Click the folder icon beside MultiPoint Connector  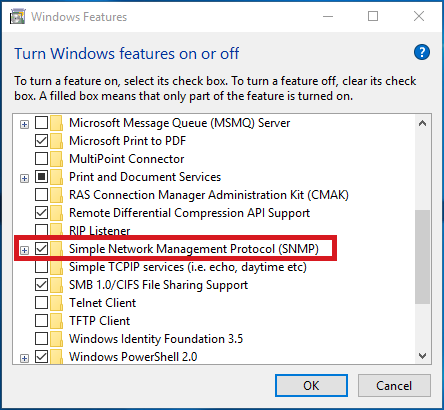pyautogui.click(x=57, y=159)
